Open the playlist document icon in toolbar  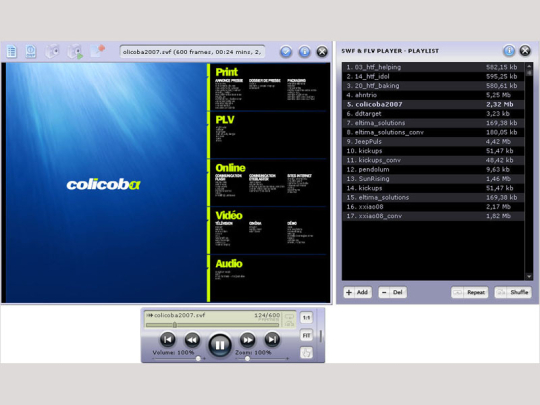pos(12,52)
